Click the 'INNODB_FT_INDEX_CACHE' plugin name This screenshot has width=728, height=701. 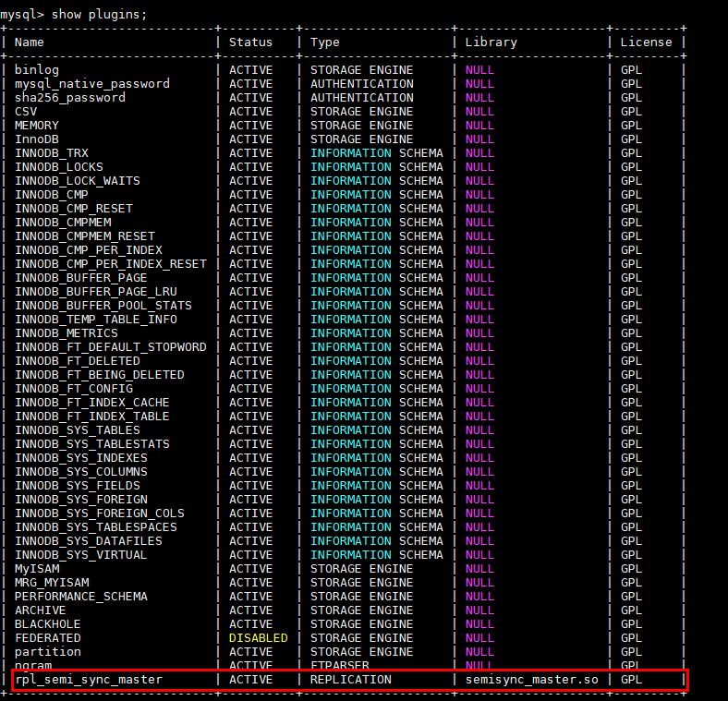coord(92,403)
